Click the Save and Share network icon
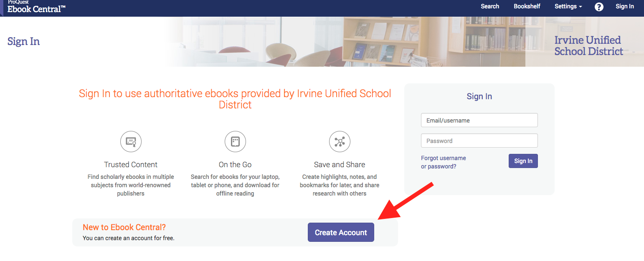This screenshot has height=261, width=644. pos(340,141)
